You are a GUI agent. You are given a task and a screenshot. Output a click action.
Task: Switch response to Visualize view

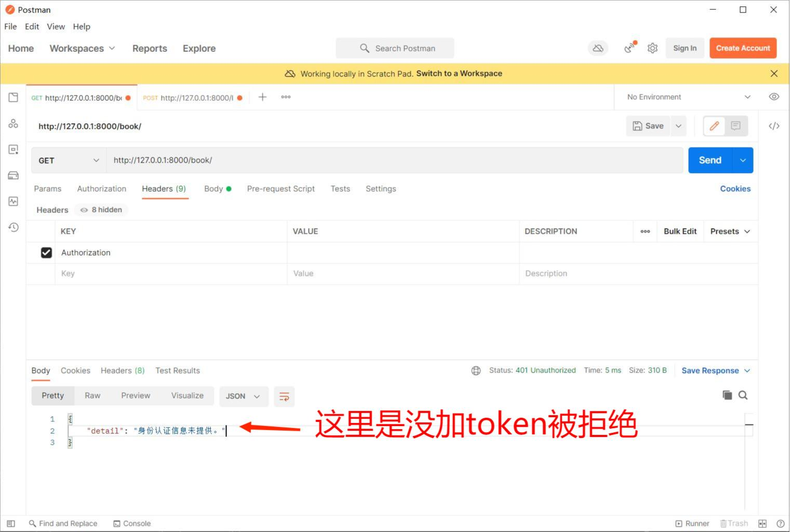188,395
